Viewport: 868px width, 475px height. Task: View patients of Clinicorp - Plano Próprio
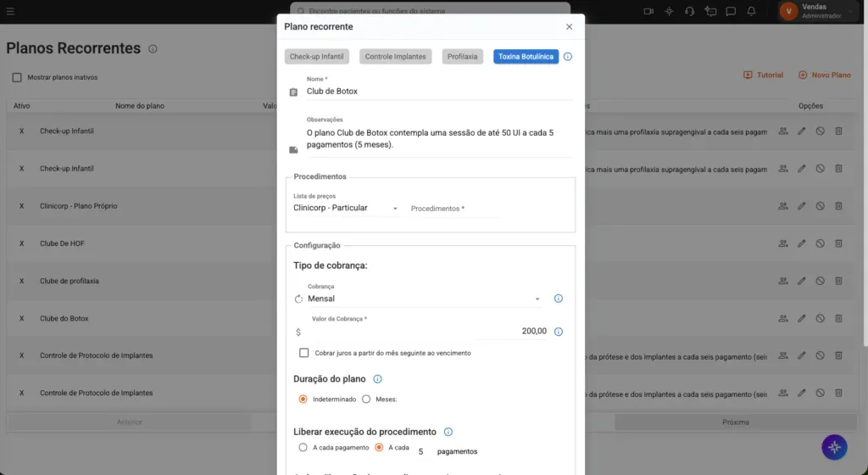[x=783, y=206]
